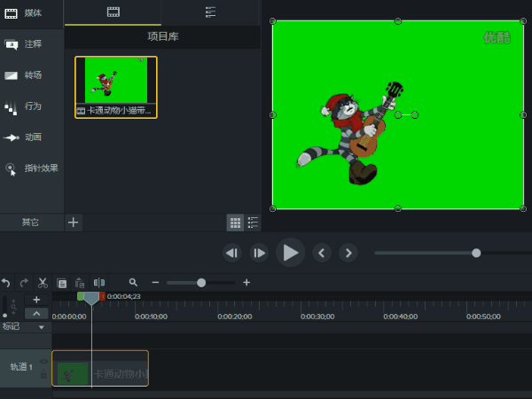This screenshot has width=532, height=399.
Task: Click the timeline zoom magnifier icon
Action: click(x=133, y=282)
